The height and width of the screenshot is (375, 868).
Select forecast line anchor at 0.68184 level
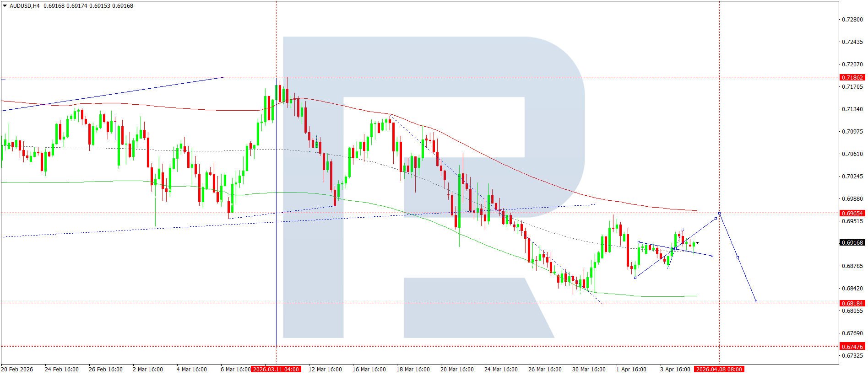coord(756,301)
